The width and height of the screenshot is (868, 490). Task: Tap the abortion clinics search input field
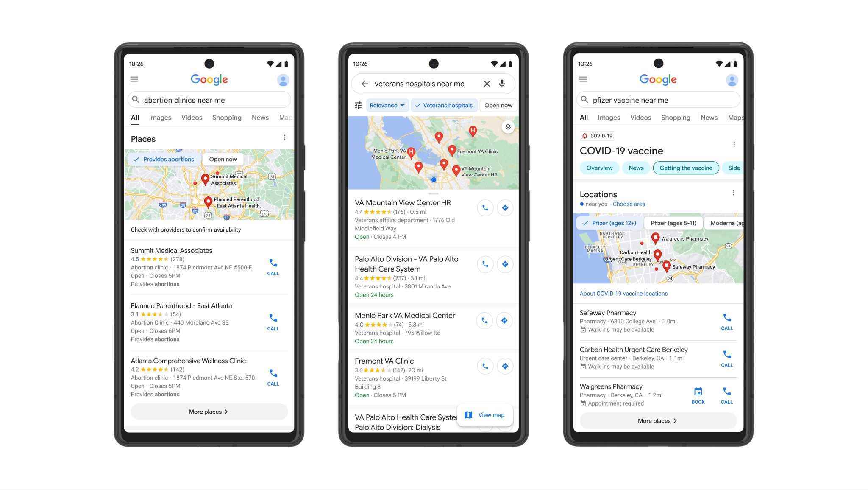click(209, 100)
